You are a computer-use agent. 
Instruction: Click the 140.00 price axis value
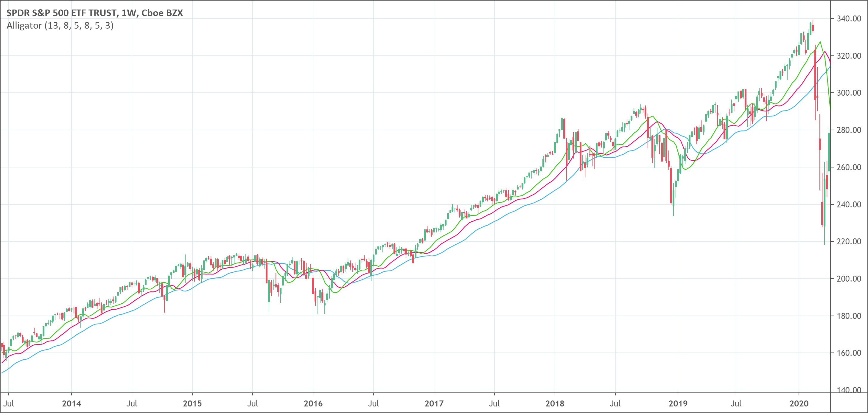click(849, 390)
